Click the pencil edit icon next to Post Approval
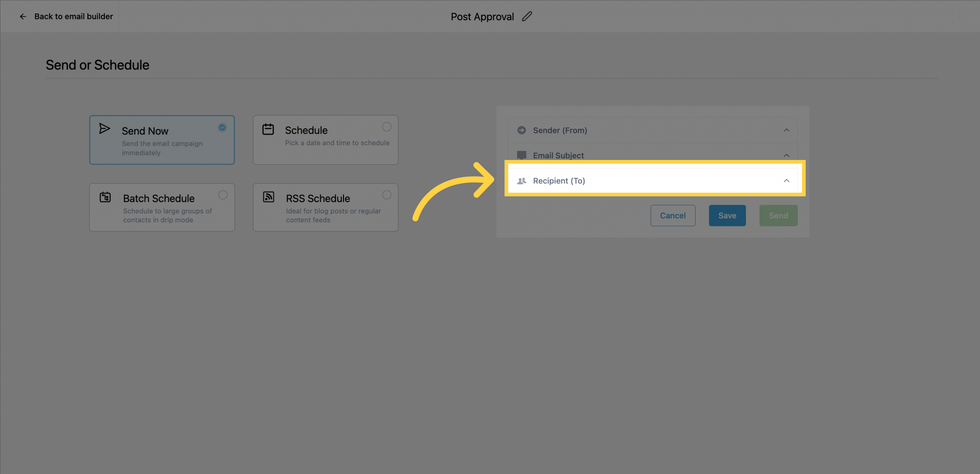980x474 pixels. click(x=528, y=16)
